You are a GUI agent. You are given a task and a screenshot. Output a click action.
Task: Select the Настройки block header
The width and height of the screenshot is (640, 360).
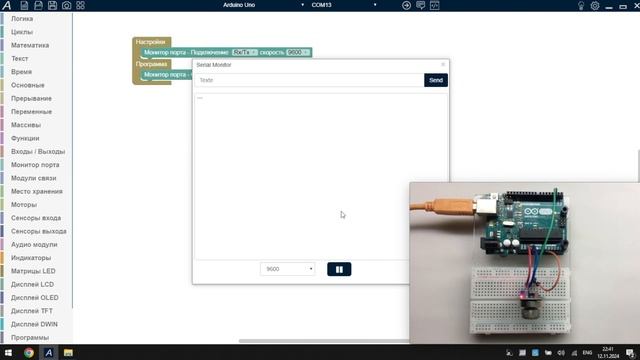151,42
